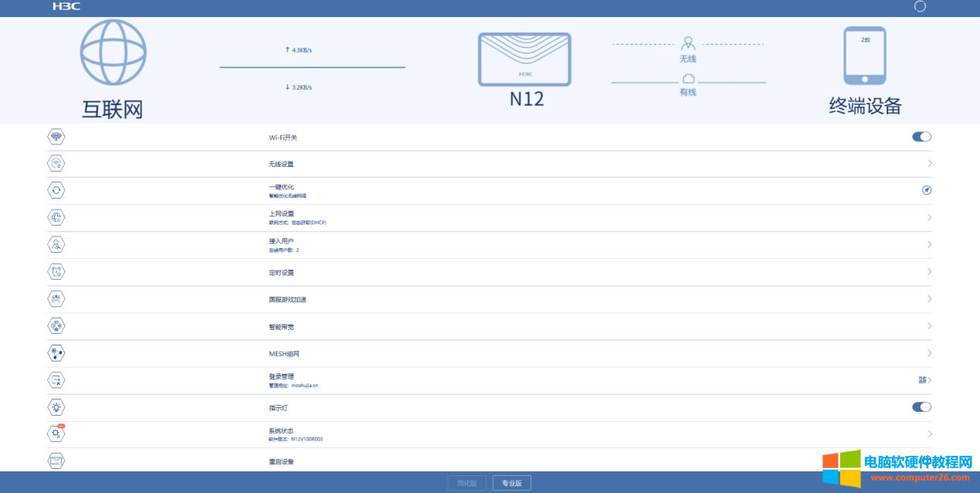The image size is (980, 493).
Task: Expand the 系统状态 row chevron
Action: point(928,433)
